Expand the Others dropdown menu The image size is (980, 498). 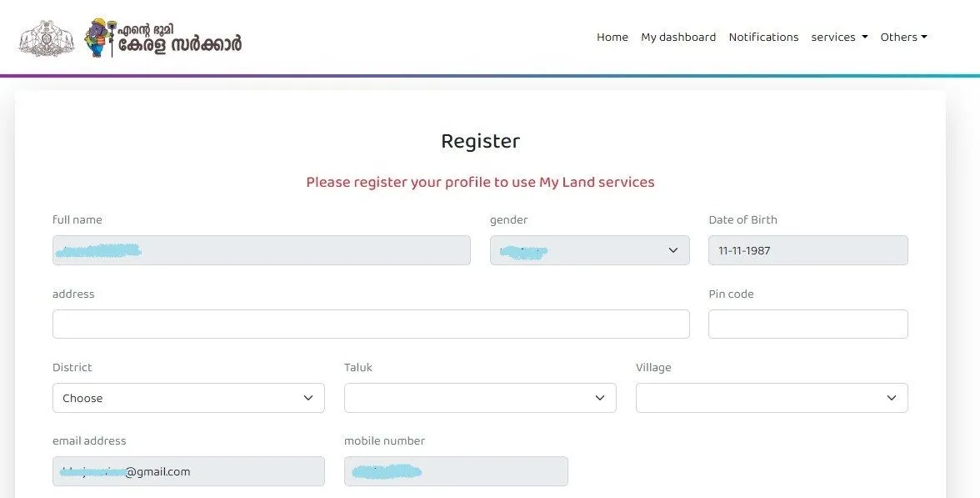coord(903,38)
